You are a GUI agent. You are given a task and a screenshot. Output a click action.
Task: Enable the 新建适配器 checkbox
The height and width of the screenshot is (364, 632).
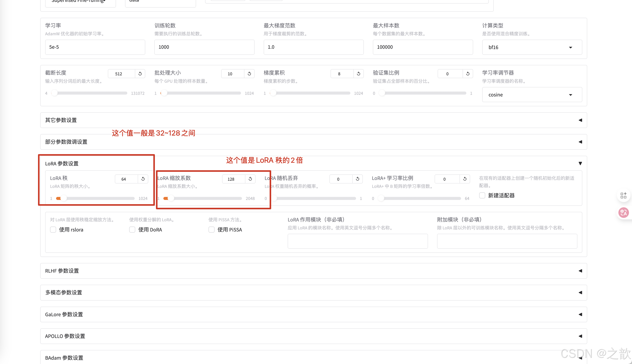[x=482, y=196]
